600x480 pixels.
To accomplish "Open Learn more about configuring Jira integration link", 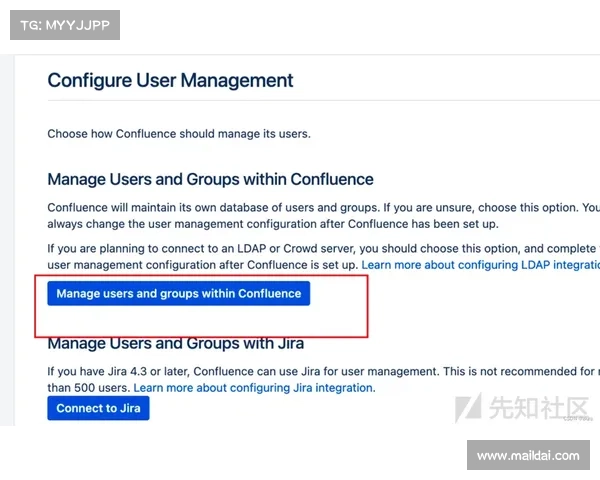I will coord(254,388).
